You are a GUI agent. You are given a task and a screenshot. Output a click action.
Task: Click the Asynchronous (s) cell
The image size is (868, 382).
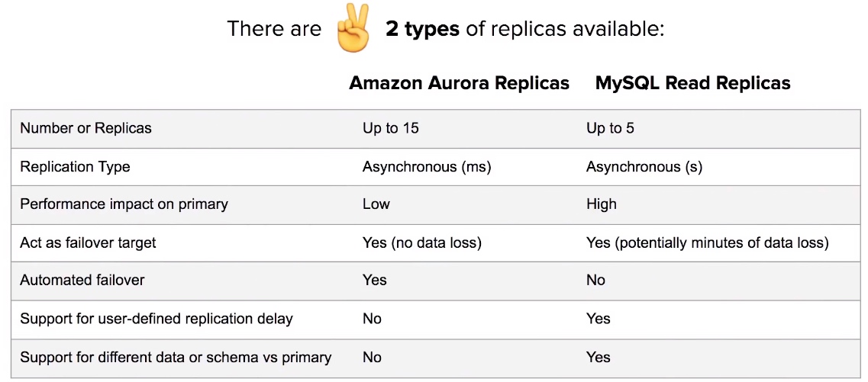click(644, 166)
